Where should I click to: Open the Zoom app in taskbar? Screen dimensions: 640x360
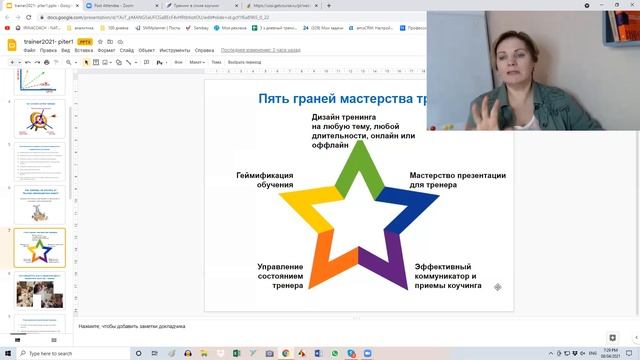click(367, 353)
